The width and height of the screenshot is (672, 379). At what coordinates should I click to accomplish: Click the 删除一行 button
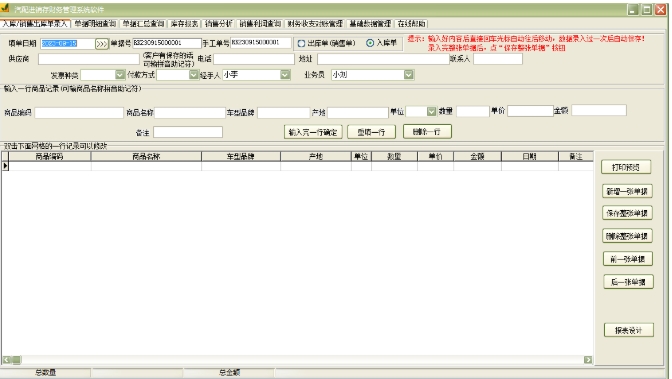point(427,132)
